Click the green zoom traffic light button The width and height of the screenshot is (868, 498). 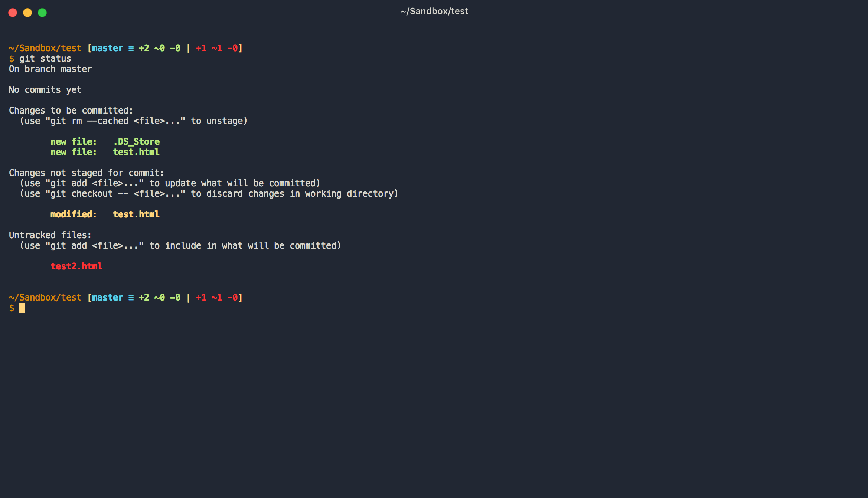[42, 12]
